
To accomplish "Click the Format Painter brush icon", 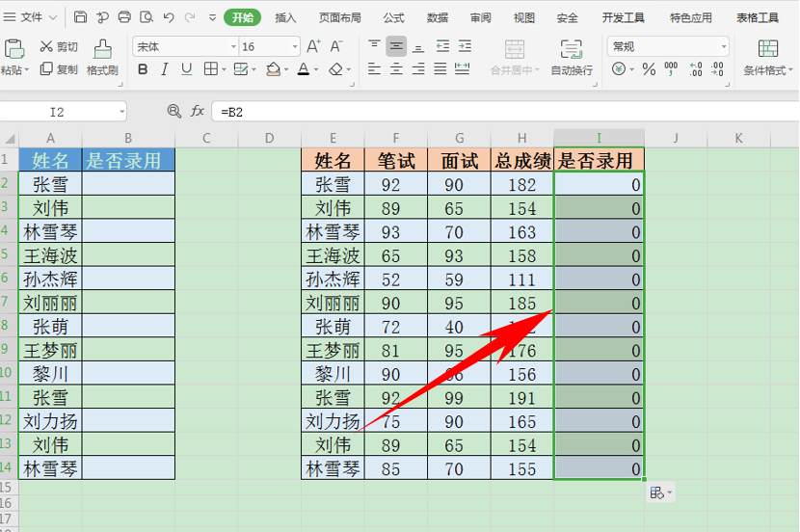I will (x=102, y=49).
